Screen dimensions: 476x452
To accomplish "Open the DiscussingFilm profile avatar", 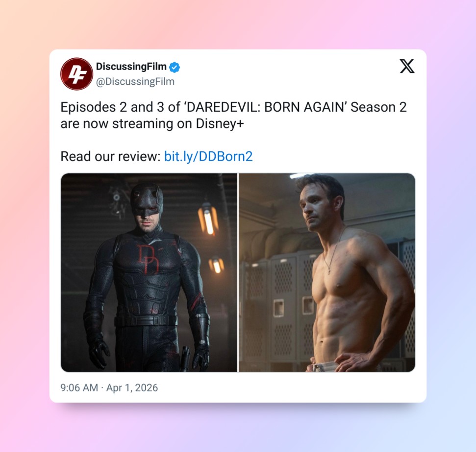I will tap(76, 74).
